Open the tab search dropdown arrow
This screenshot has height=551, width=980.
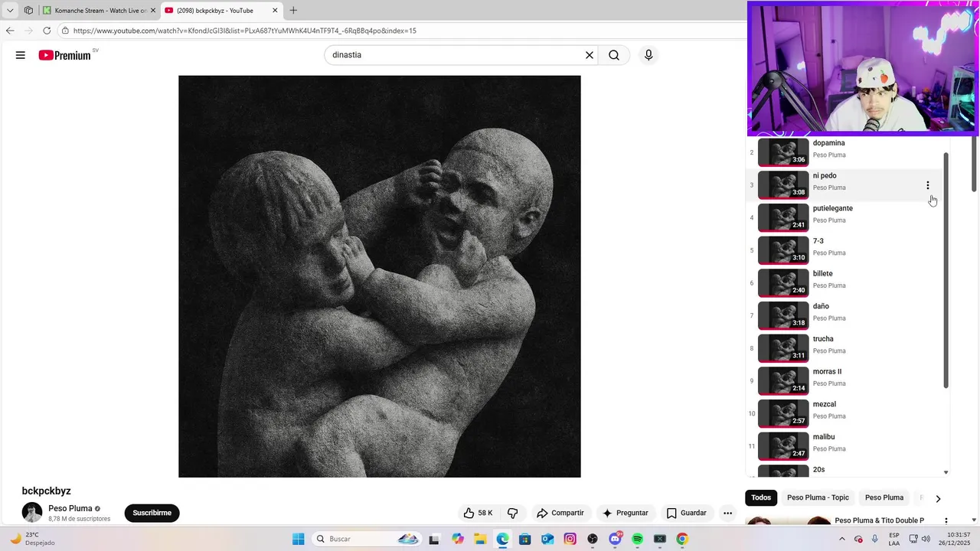pos(10,11)
